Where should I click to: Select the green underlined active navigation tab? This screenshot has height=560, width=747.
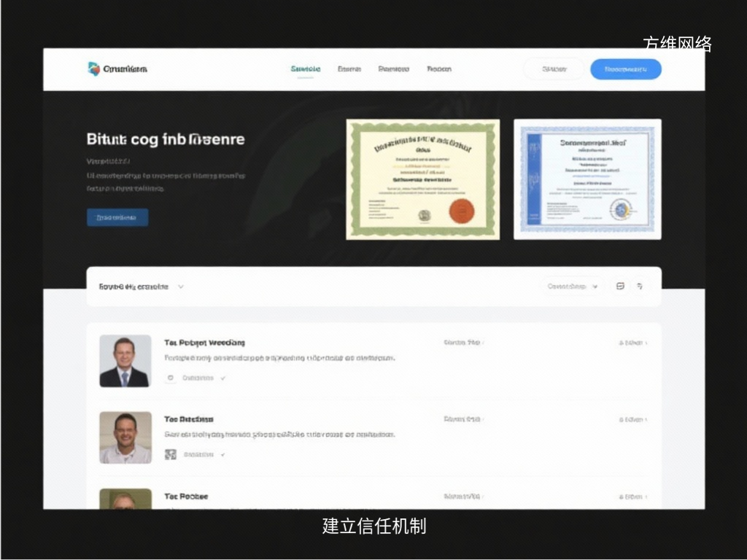click(x=305, y=69)
